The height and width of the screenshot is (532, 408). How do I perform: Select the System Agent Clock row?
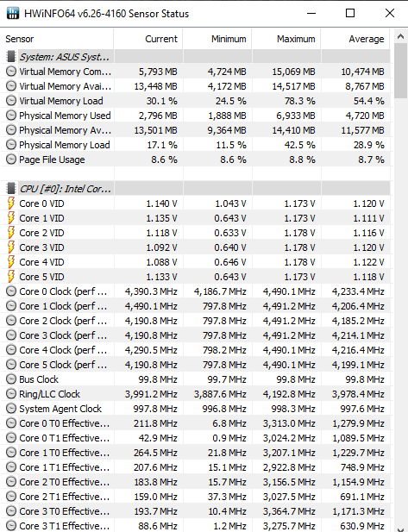(195, 409)
